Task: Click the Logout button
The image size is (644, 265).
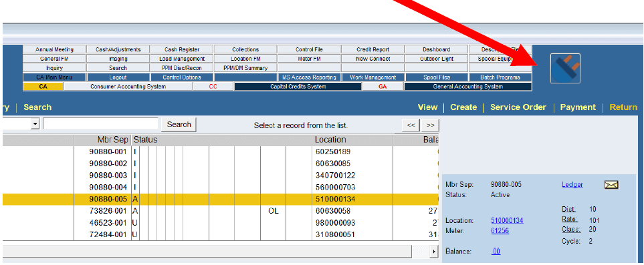Action: (118, 77)
